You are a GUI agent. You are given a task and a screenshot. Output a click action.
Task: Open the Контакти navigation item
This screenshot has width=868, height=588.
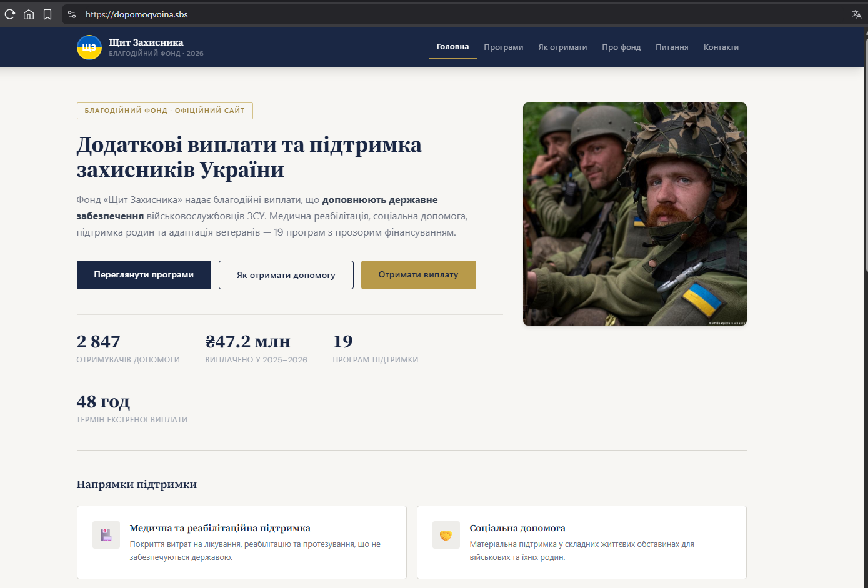(721, 47)
